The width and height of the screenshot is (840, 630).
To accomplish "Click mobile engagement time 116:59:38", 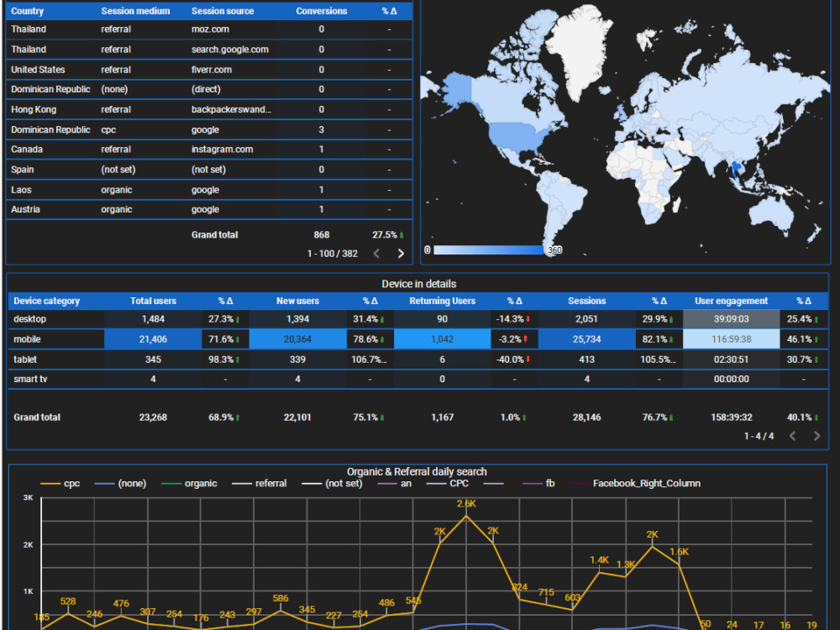I will (732, 339).
